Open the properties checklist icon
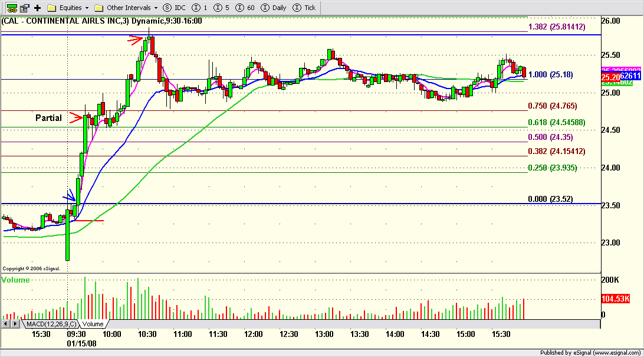Screen dimensions: 644x357 (x=25, y=8)
